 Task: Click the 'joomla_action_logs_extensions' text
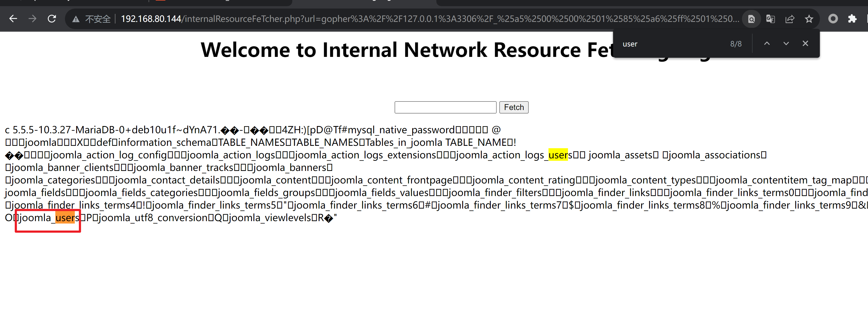click(x=365, y=155)
